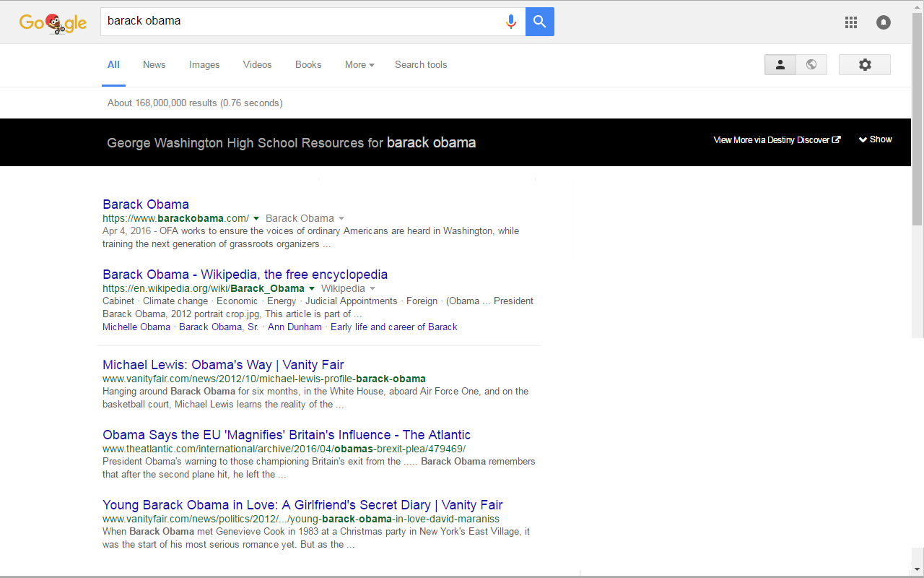The image size is (924, 578).
Task: Open Young Barack Obama in Love result
Action: 302,505
